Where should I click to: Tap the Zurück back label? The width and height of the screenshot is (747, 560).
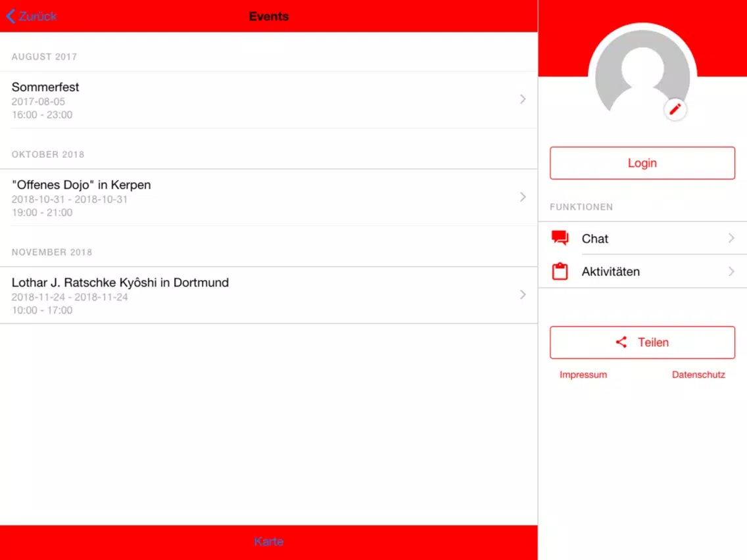37,16
